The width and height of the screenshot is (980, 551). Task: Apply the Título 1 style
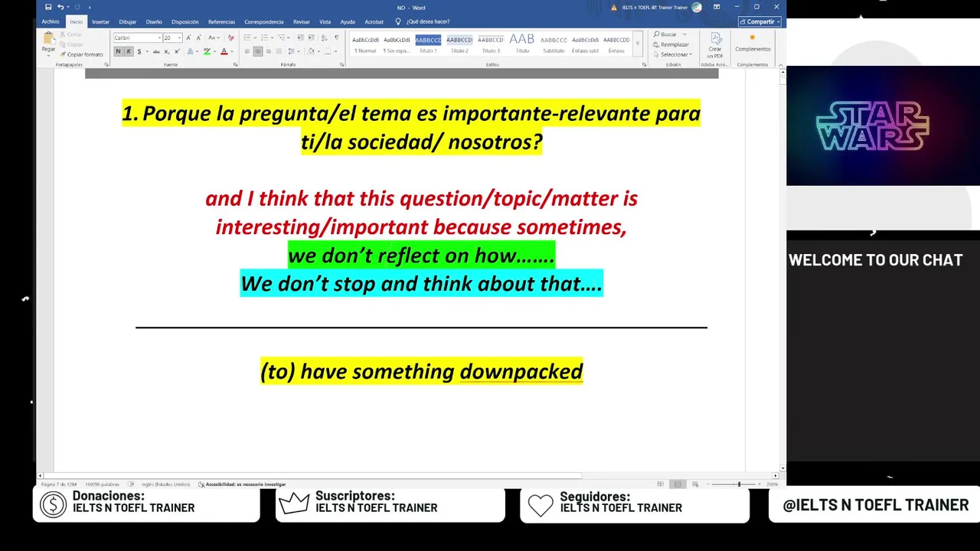click(429, 44)
